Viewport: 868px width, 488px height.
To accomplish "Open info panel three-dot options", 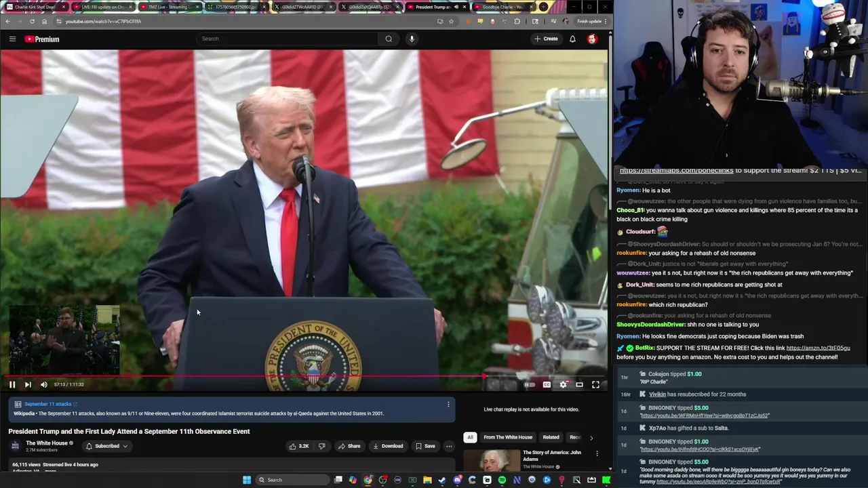I will click(448, 405).
